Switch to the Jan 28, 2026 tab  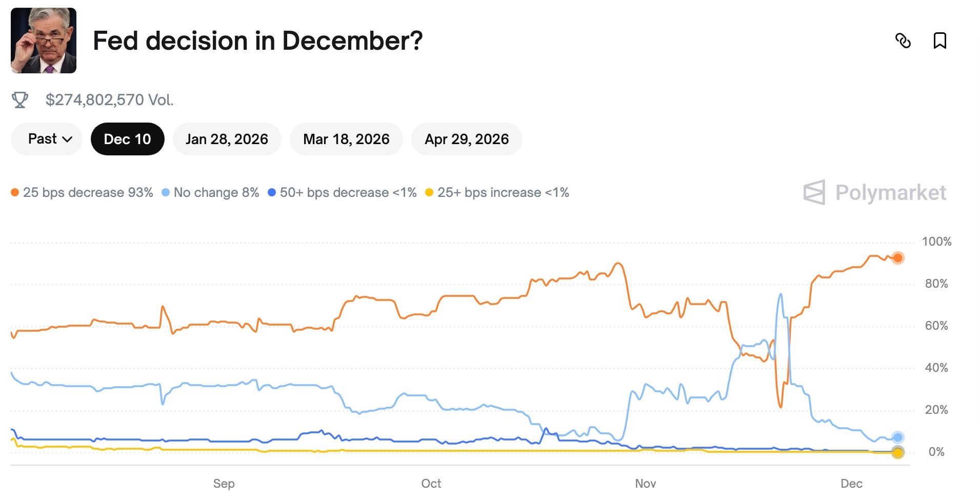(227, 138)
